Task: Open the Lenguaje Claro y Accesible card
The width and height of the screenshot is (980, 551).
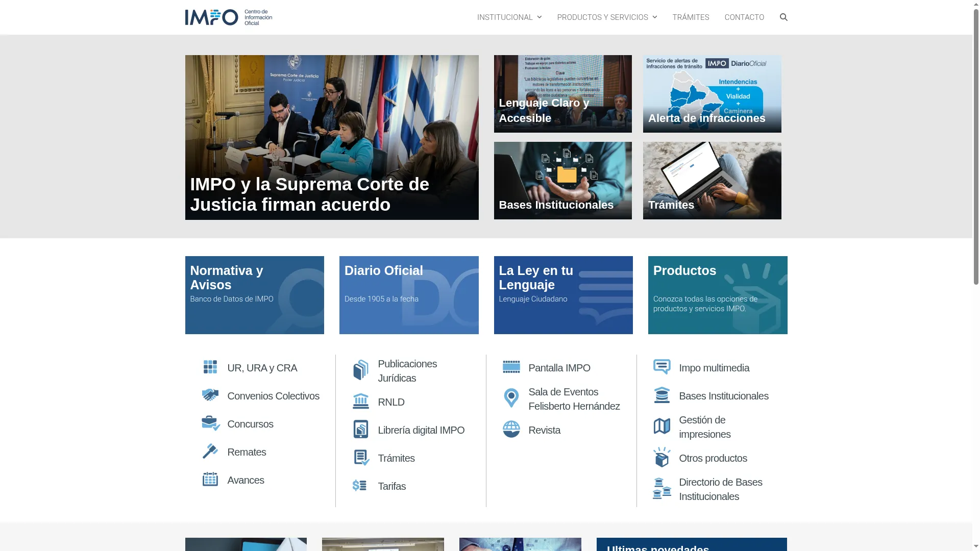Action: [x=562, y=94]
